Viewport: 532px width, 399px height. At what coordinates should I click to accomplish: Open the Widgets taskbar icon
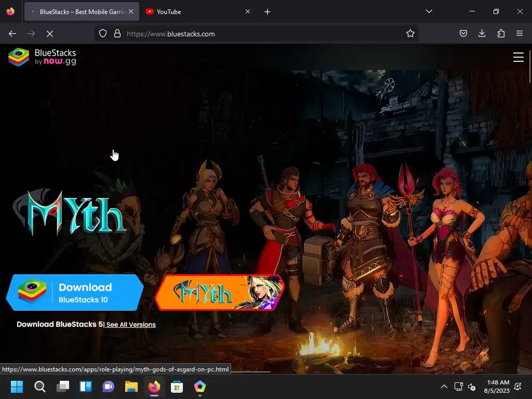click(86, 387)
